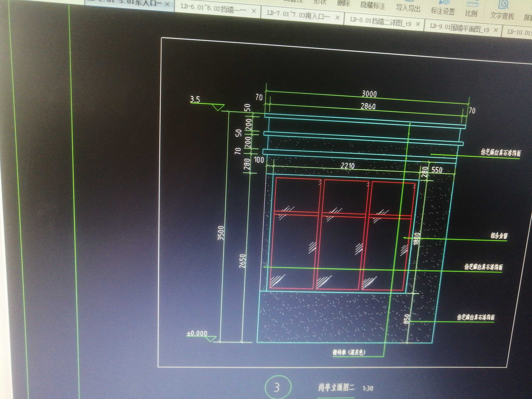
Task: Click the 形状 toolbar button
Action: 320,2
